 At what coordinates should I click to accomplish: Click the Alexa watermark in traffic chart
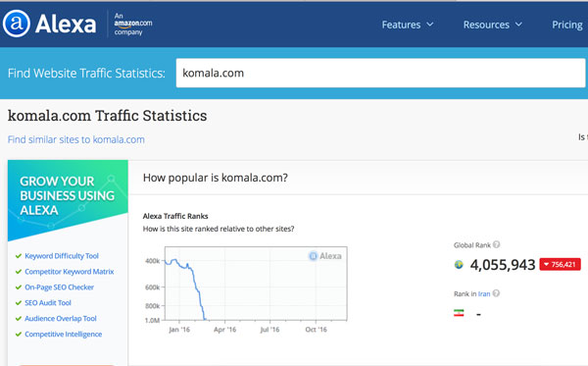click(324, 256)
